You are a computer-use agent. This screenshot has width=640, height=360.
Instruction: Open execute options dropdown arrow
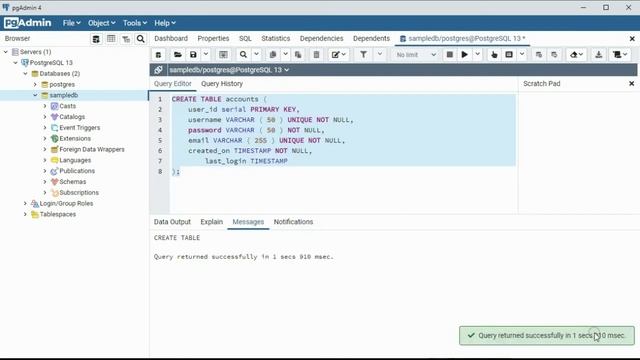(x=477, y=55)
